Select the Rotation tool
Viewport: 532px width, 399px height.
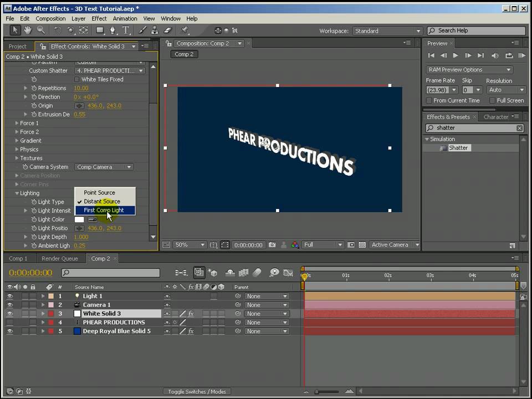[x=58, y=30]
